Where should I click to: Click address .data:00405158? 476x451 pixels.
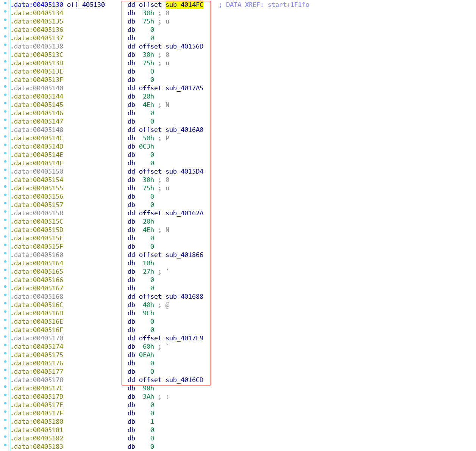click(37, 213)
